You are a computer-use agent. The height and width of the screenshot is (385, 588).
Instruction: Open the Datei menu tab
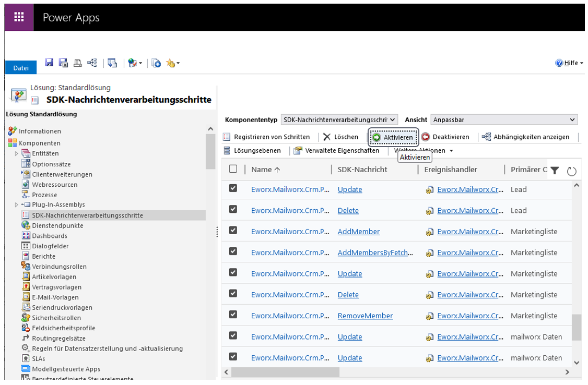click(21, 68)
